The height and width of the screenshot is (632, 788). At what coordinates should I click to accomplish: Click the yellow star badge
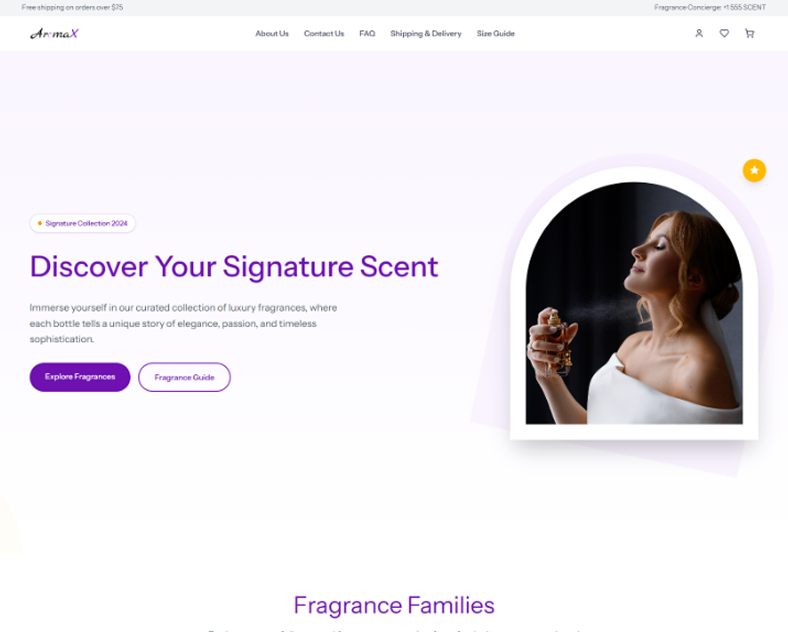click(754, 170)
